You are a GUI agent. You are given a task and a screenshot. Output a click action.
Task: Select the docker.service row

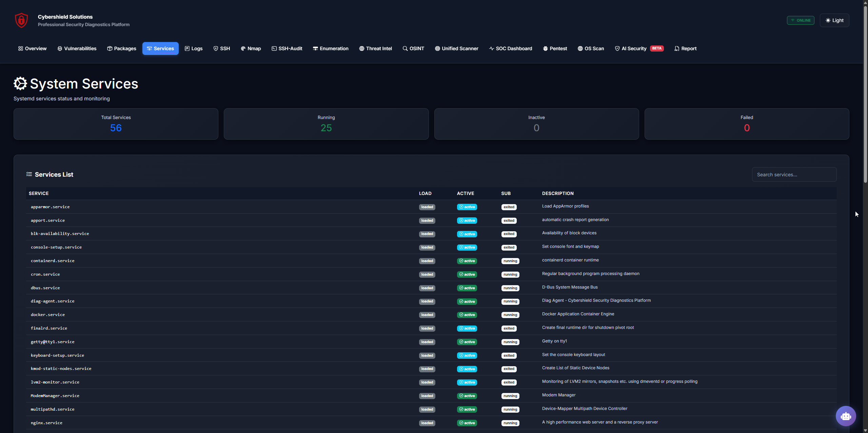(x=48, y=315)
